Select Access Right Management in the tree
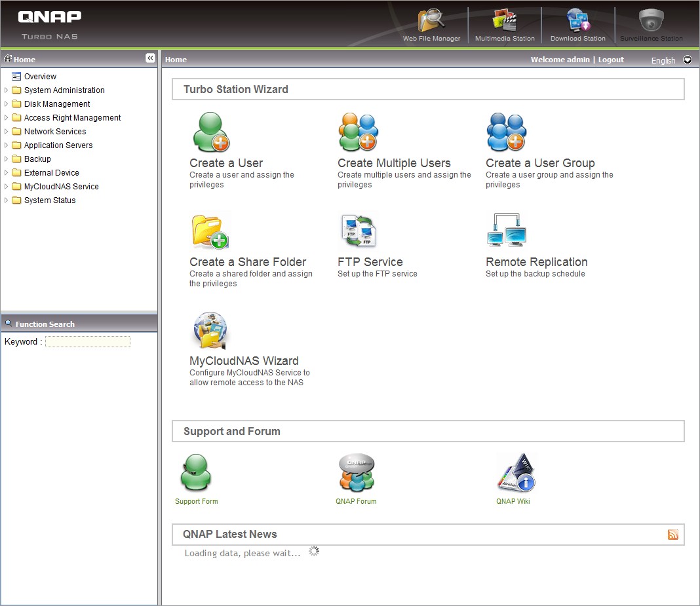Viewport: 700px width, 606px height. [x=72, y=118]
